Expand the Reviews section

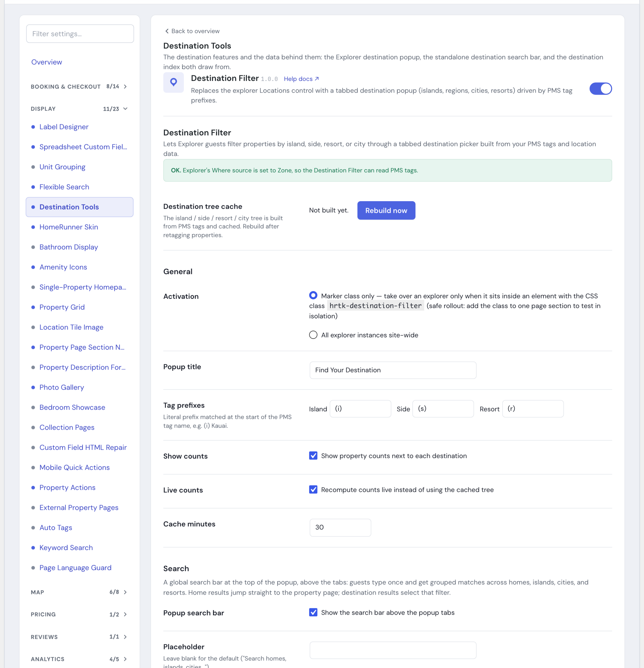79,637
